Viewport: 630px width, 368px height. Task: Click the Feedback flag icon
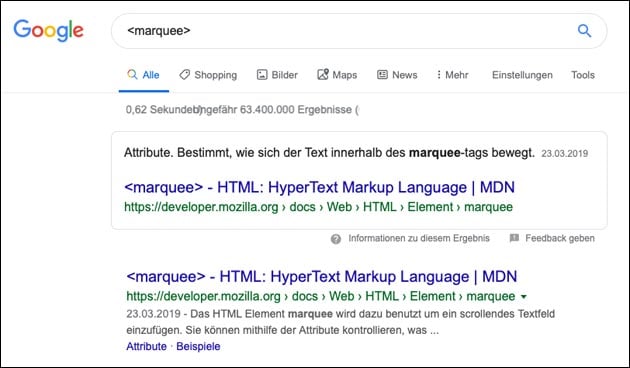click(514, 238)
